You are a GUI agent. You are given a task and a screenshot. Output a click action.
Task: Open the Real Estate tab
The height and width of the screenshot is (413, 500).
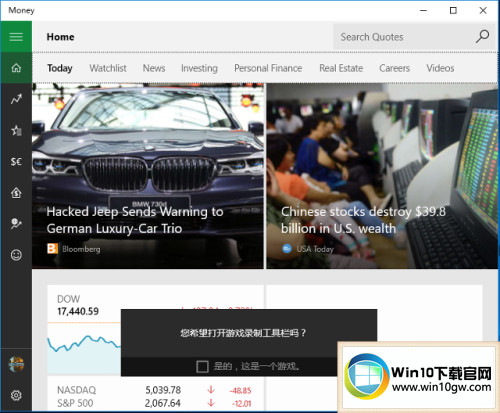(x=341, y=68)
